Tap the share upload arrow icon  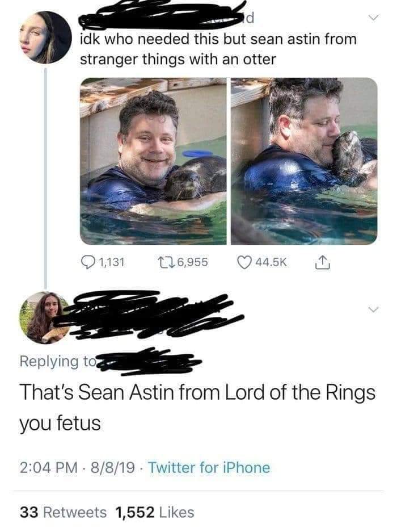322,262
